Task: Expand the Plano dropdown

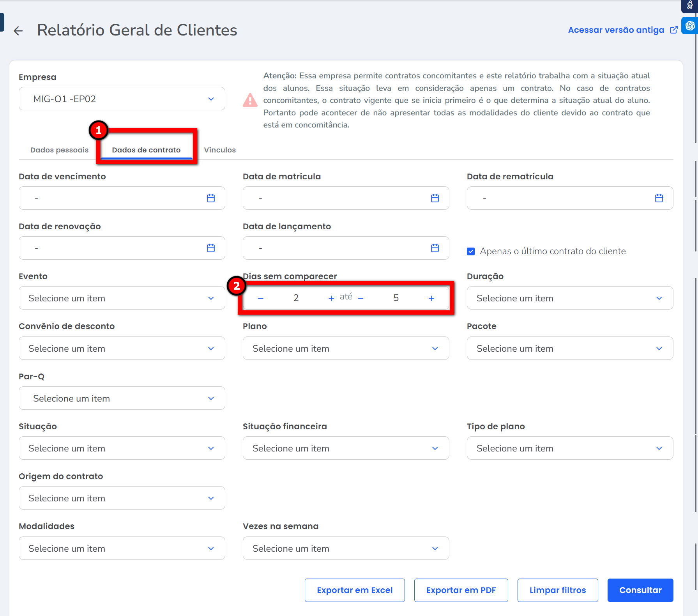Action: pos(346,349)
